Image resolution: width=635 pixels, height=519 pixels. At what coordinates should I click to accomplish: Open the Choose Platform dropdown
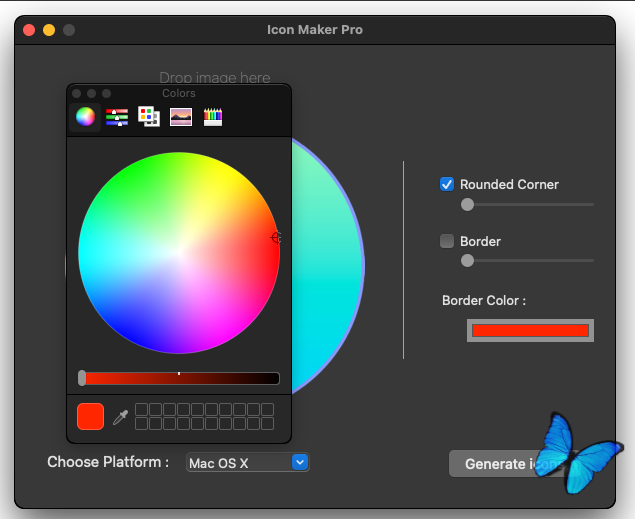[x=248, y=462]
